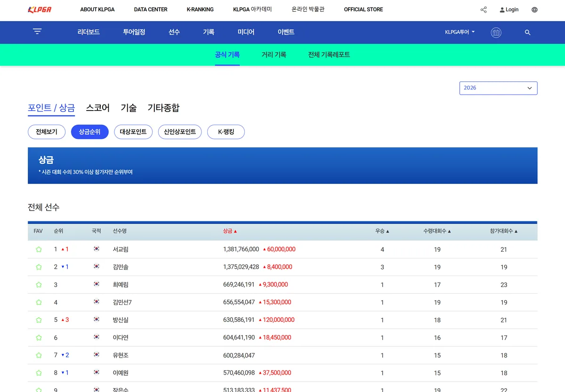Open the 2026 year dropdown
This screenshot has height=392, width=565.
tap(498, 88)
